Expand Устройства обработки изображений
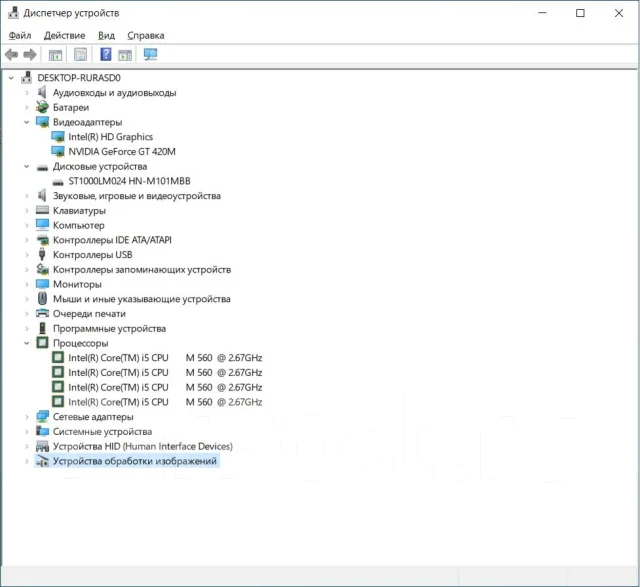Screen dimensions: 640x587 [27, 461]
